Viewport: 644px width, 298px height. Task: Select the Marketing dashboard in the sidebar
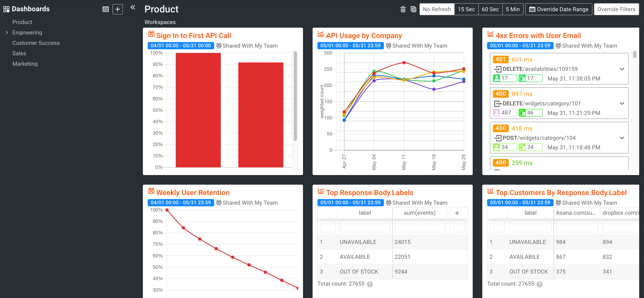(x=25, y=63)
